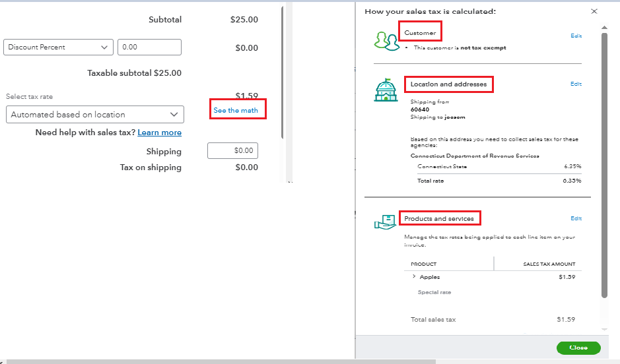620x364 pixels.
Task: Click the Tax on shipping label
Action: (x=151, y=167)
